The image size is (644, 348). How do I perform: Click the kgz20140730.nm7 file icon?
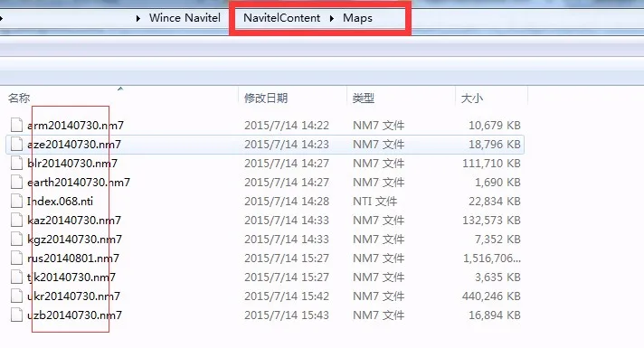16,239
